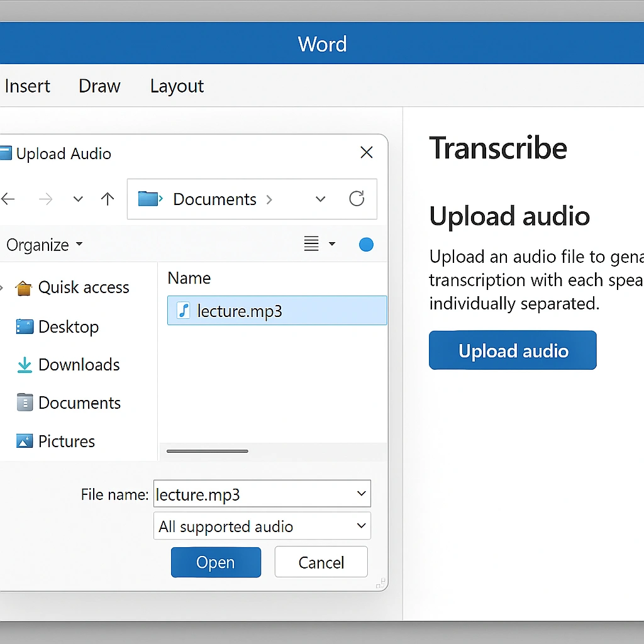Open the Insert ribbon tab
This screenshot has height=644, width=644.
(27, 86)
